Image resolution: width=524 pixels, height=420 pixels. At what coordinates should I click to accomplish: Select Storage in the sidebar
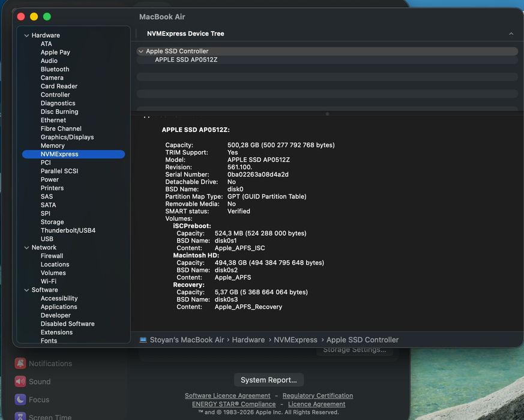coord(52,222)
